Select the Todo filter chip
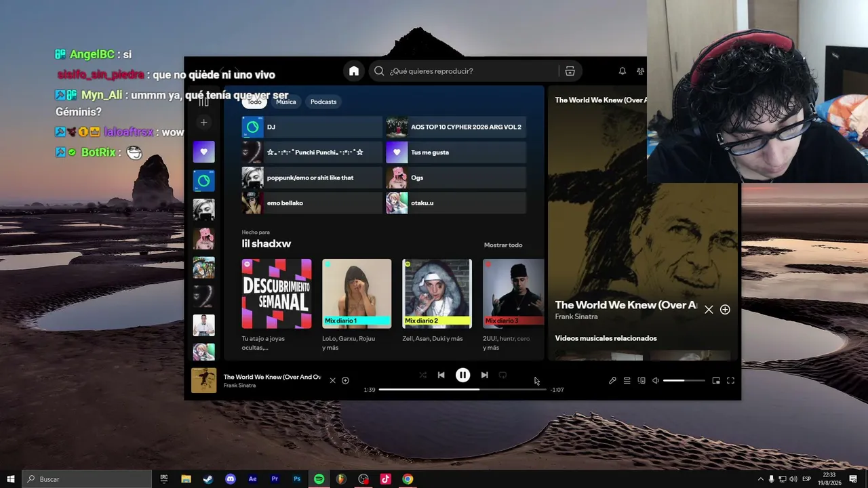The height and width of the screenshot is (488, 868). pos(254,102)
